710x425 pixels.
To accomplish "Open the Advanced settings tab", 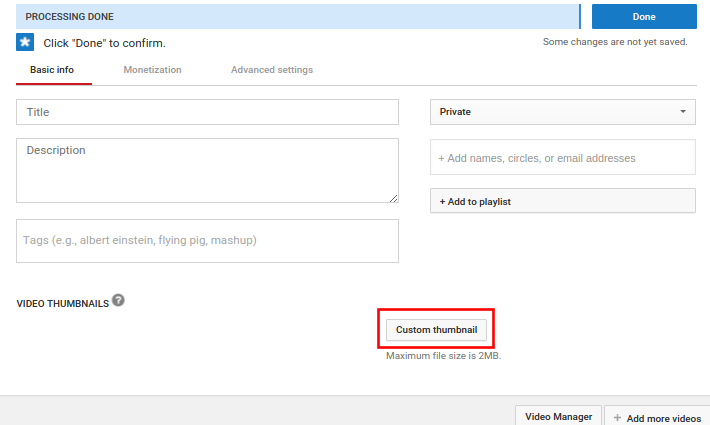I will click(x=272, y=70).
